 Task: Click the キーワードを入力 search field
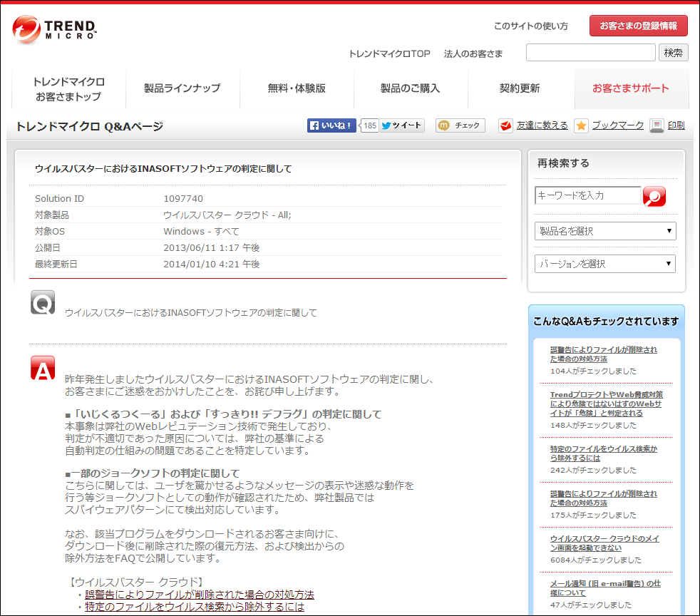588,196
